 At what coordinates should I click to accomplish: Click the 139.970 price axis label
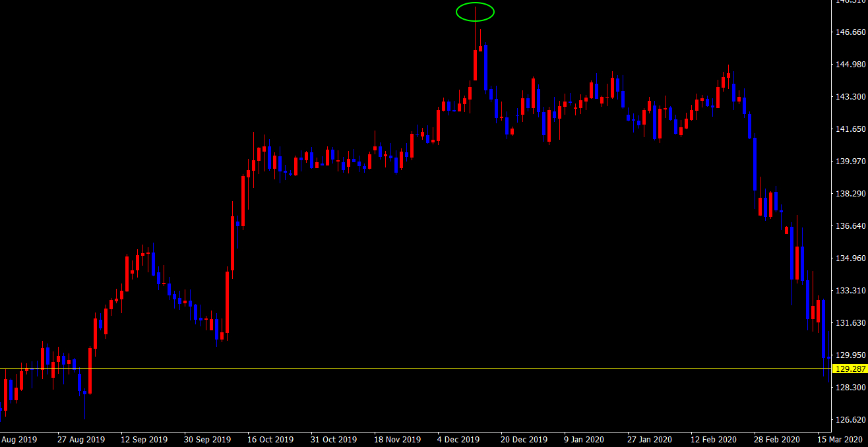pyautogui.click(x=850, y=162)
